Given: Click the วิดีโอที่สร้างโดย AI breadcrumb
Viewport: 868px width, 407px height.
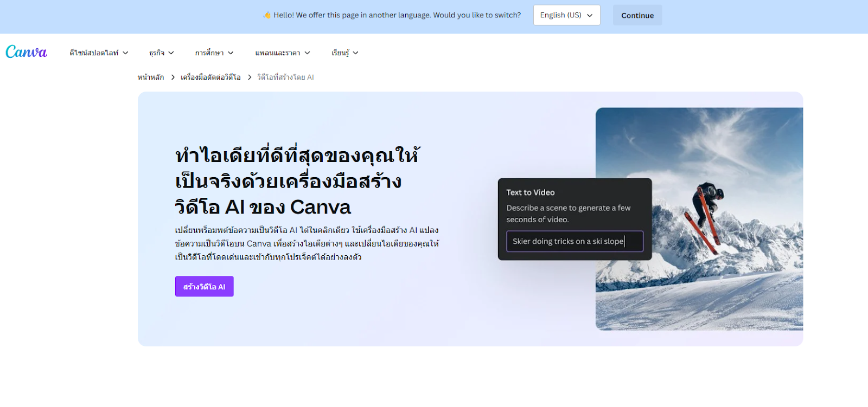Looking at the screenshot, I should click(x=285, y=77).
